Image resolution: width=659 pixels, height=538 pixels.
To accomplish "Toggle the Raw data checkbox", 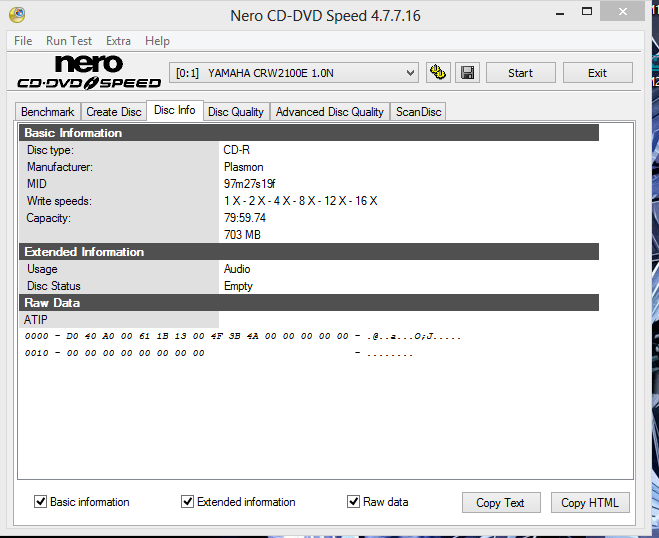I will (x=353, y=501).
